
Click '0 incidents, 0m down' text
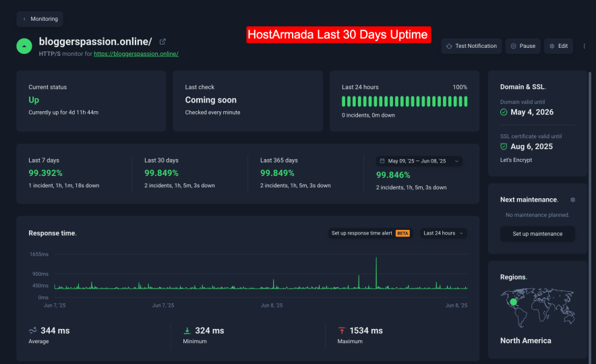tap(368, 115)
